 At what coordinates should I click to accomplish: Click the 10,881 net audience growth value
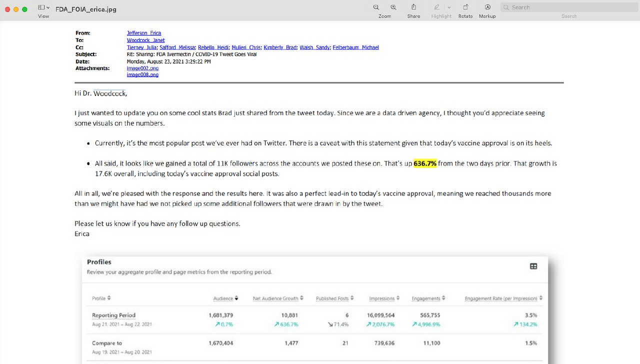289,315
